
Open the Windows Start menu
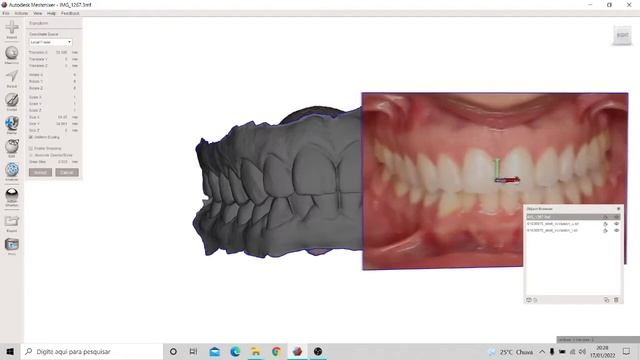pos(10,351)
